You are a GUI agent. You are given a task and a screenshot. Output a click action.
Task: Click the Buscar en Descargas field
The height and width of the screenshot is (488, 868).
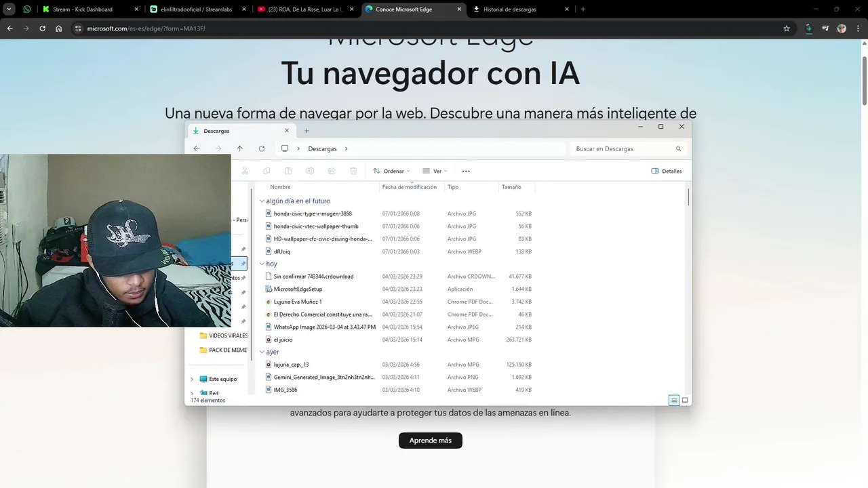(629, 148)
